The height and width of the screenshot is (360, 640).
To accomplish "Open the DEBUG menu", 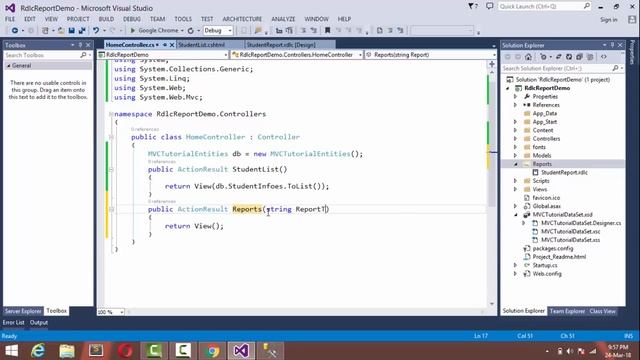I will click(x=131, y=19).
